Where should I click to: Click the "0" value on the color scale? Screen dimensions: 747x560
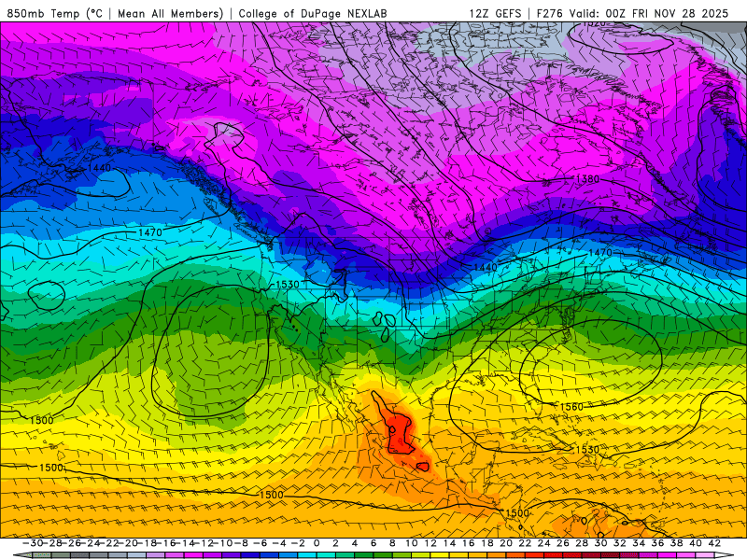pos(317,543)
